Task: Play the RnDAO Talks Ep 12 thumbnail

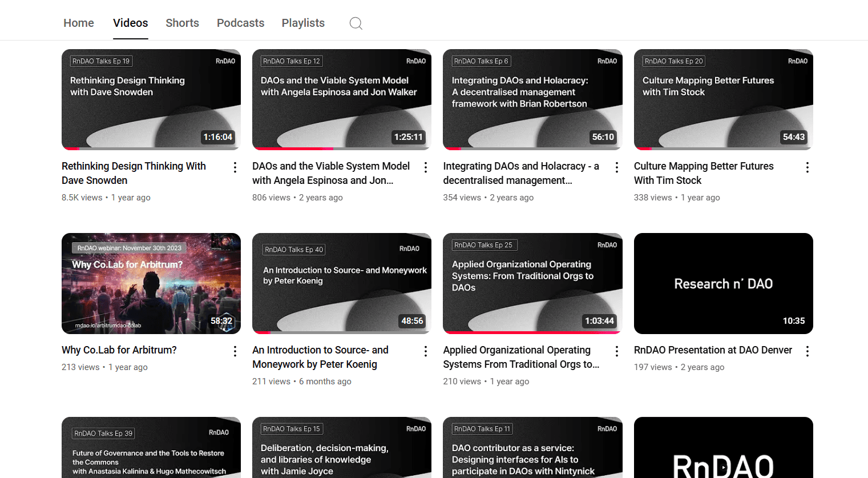Action: coord(342,99)
